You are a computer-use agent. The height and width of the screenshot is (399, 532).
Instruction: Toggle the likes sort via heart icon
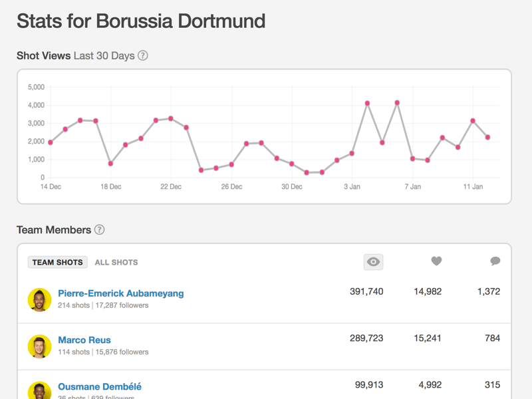(x=436, y=261)
